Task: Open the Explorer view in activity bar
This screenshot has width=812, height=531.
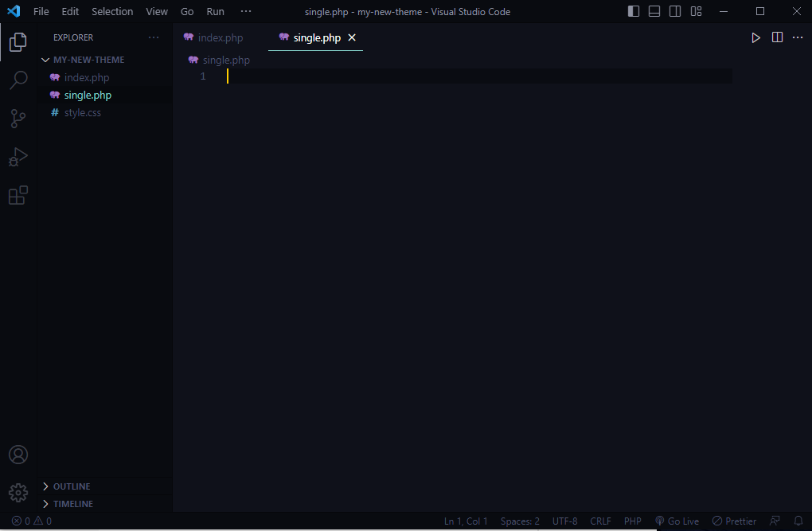Action: 18,42
